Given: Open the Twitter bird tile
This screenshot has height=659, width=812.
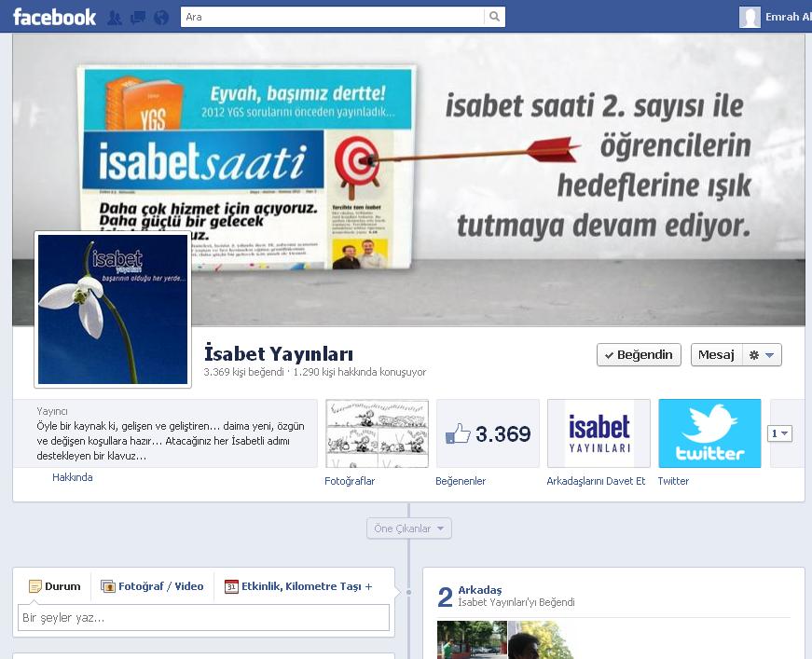Looking at the screenshot, I should [709, 433].
